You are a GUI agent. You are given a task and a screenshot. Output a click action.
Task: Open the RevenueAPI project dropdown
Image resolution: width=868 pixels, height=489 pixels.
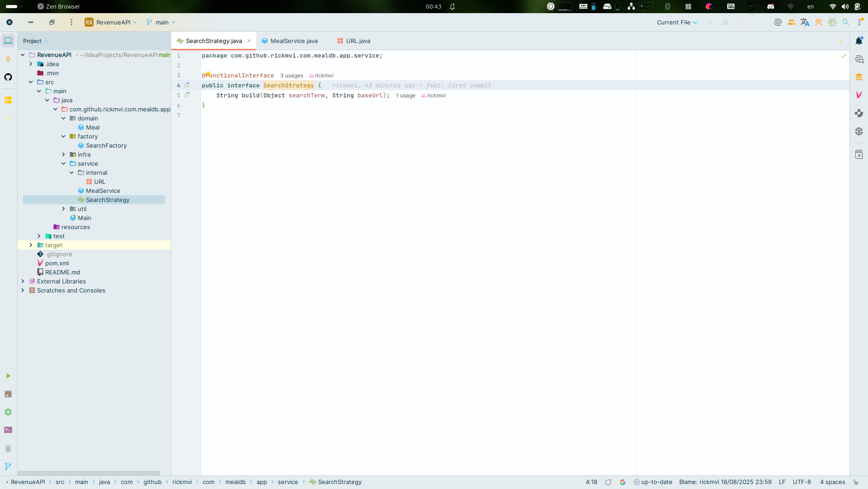pos(111,22)
